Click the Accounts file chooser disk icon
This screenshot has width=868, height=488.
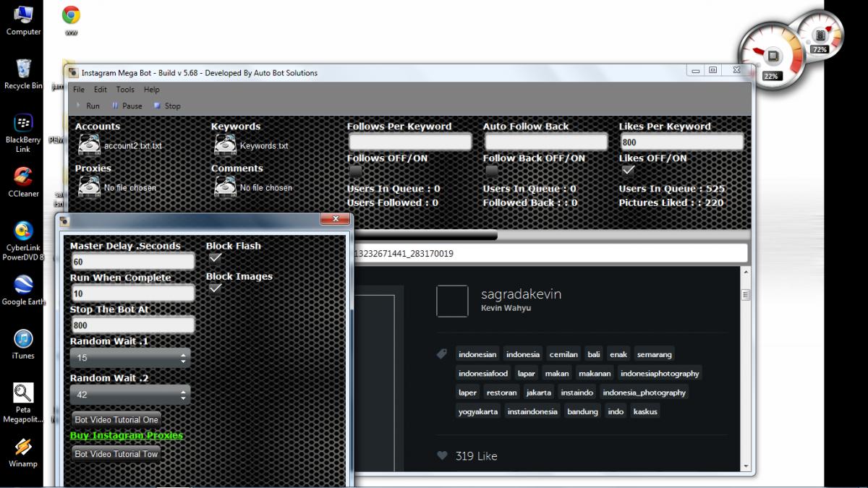point(88,145)
